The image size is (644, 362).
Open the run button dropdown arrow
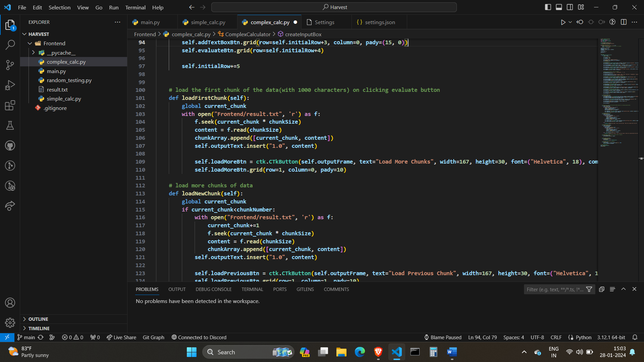tap(570, 22)
